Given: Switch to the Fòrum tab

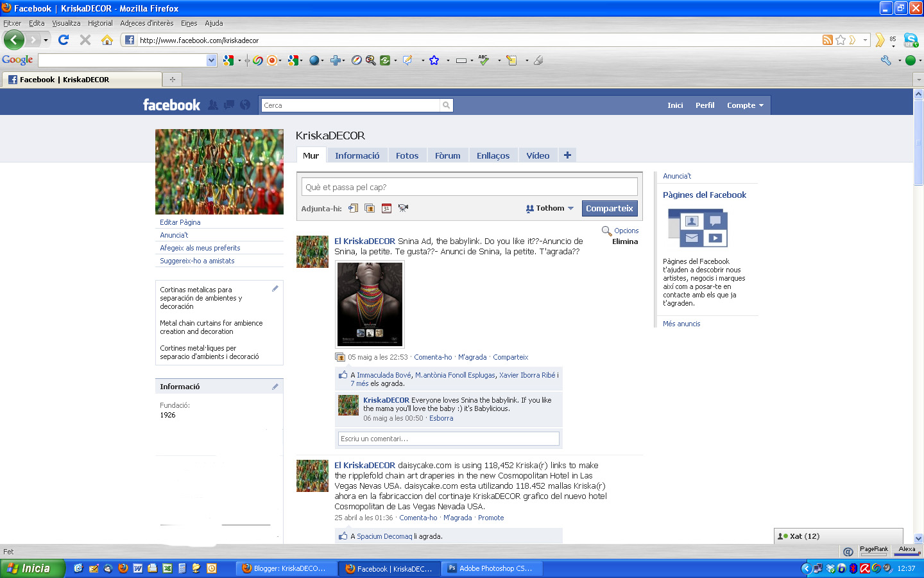Looking at the screenshot, I should point(447,155).
